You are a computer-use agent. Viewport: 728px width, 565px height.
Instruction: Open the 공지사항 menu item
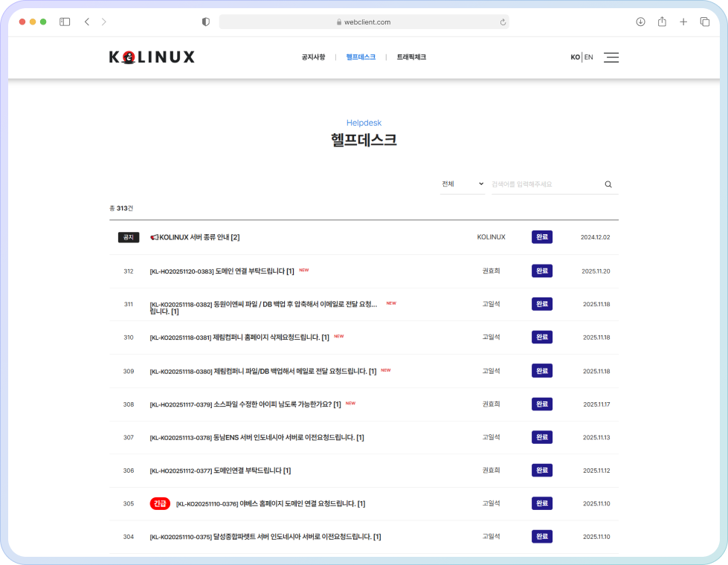(313, 57)
